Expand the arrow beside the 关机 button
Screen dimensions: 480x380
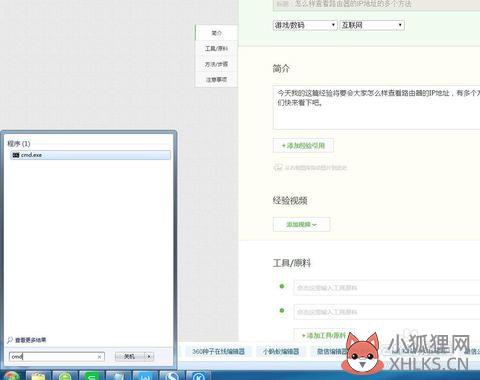click(149, 357)
